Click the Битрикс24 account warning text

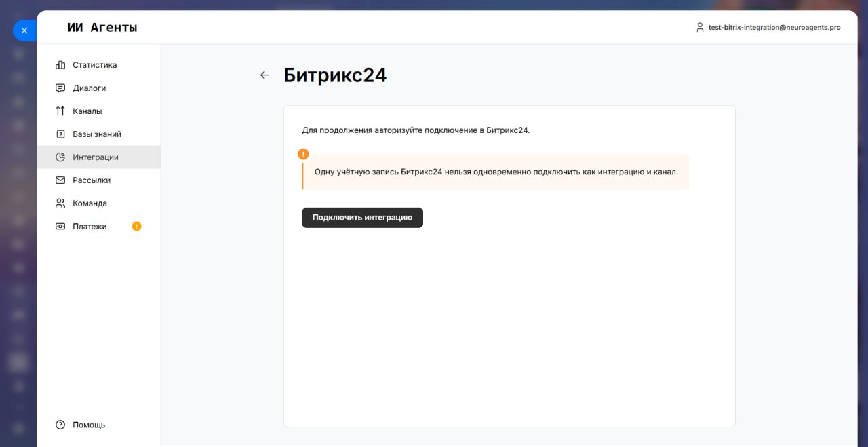tap(496, 172)
